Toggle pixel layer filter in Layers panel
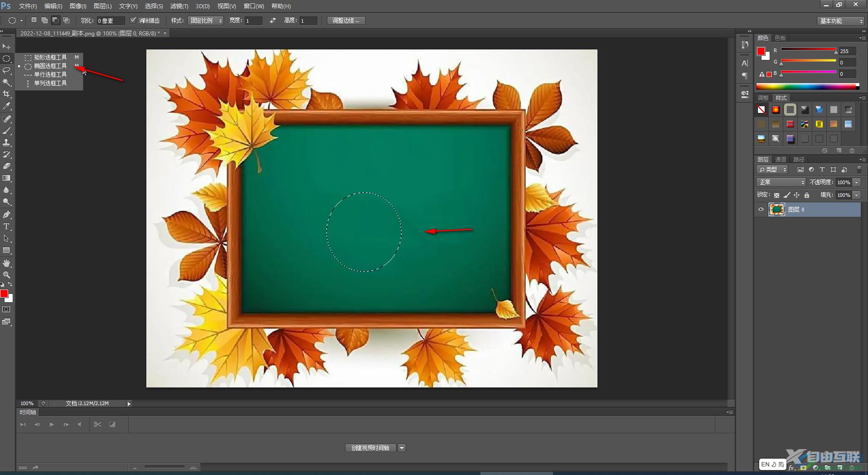868x475 pixels. pyautogui.click(x=800, y=170)
